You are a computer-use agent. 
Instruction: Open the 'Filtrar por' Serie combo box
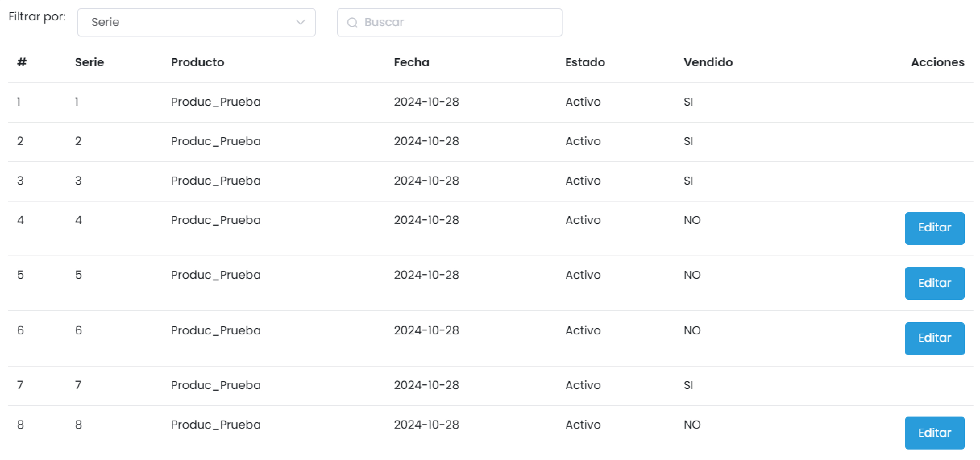tap(196, 23)
